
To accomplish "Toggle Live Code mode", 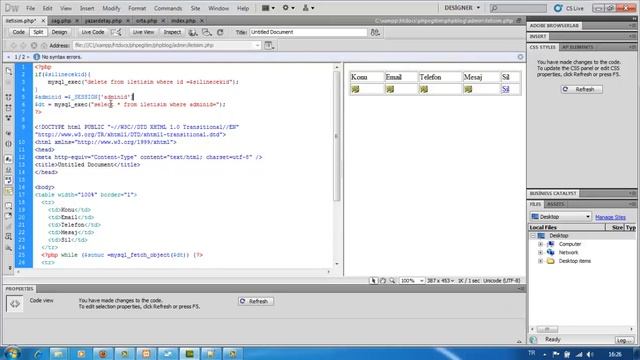I will pyautogui.click(x=93, y=32).
